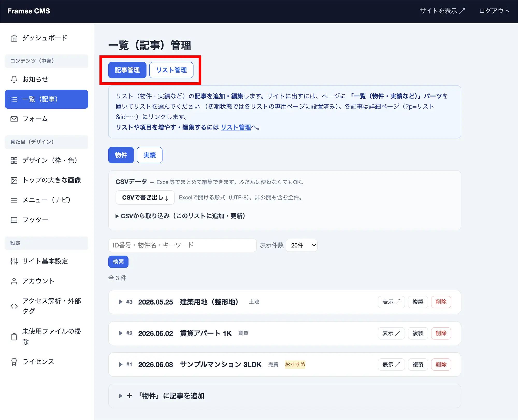The height and width of the screenshot is (420, 518).
Task: Click the footer panel icon beside フッター
Action: coord(14,220)
